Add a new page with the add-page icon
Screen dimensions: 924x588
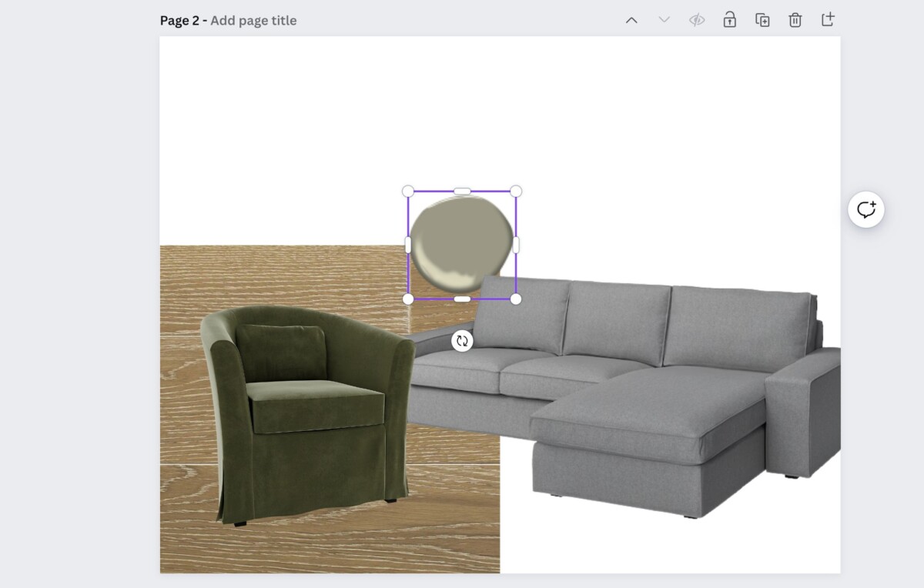click(829, 20)
